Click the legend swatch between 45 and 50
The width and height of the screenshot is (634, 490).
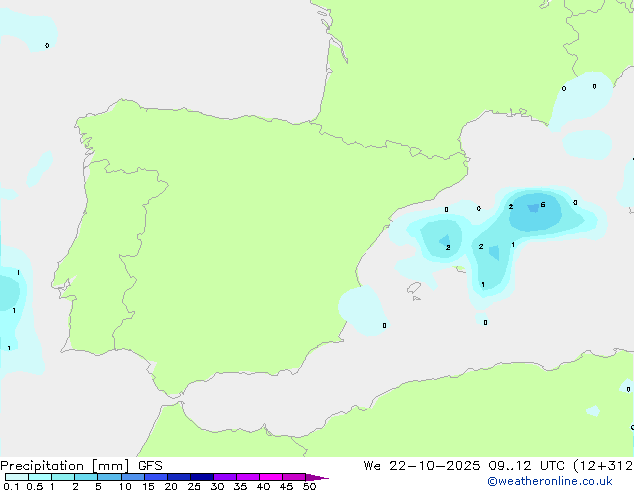point(294,477)
